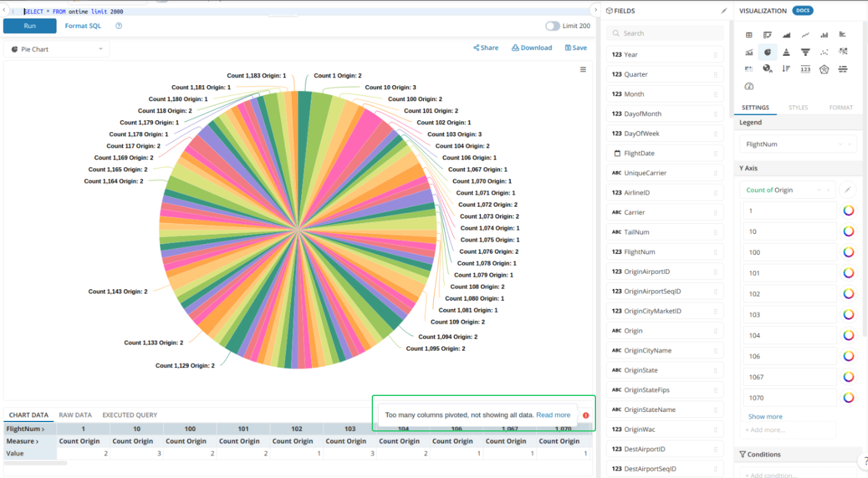Open the STYLES tab
This screenshot has height=478, width=868.
(798, 107)
